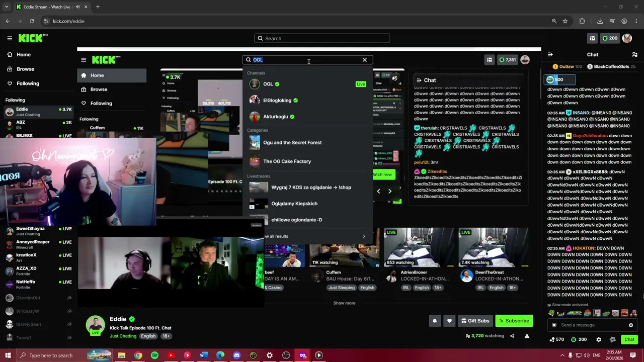Viewport: 644px width, 362px height.
Task: Open Discord from the taskbar
Action: (237, 355)
